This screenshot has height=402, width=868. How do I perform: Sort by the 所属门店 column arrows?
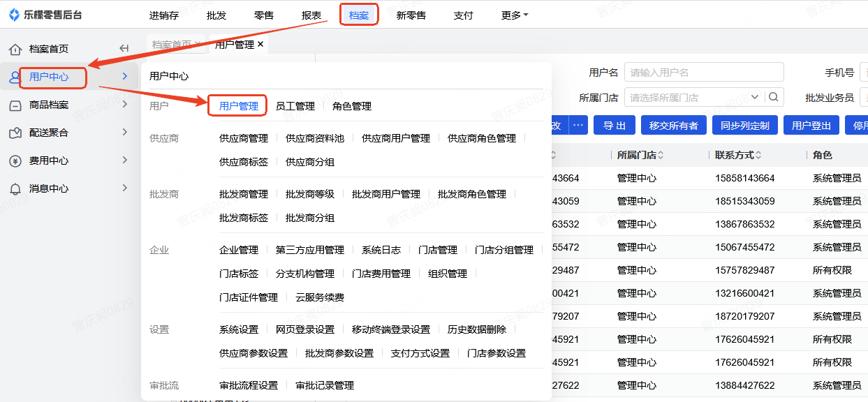point(661,155)
